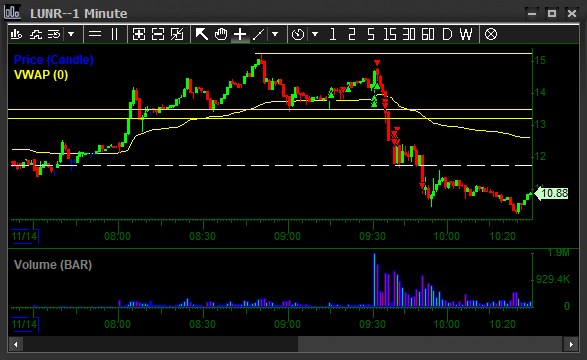
Task: Click the bar chart style icon
Action: tap(16, 34)
